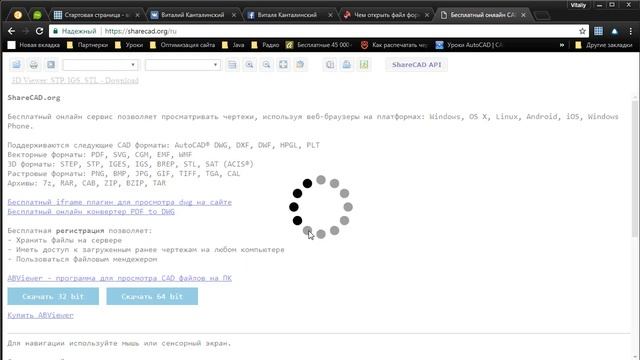Click the blue triangle extension icon

pos(614,31)
